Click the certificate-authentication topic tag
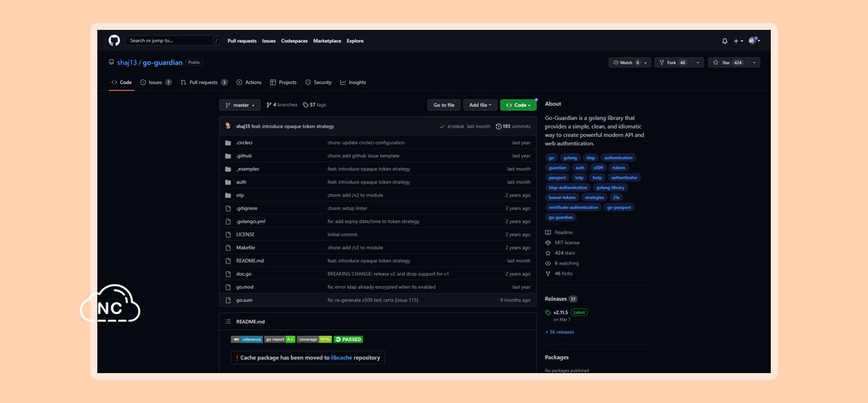Image resolution: width=868 pixels, height=403 pixels. (574, 207)
